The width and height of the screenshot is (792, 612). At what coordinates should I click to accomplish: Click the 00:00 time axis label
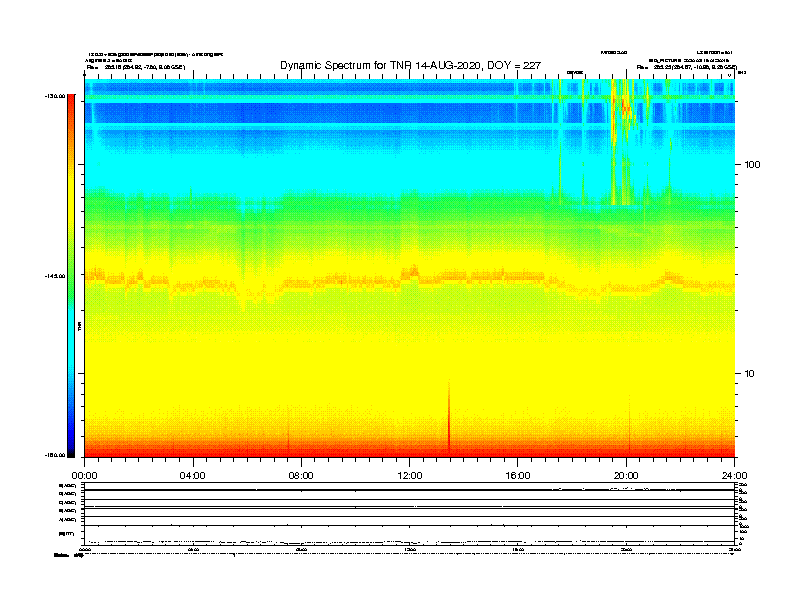point(84,476)
